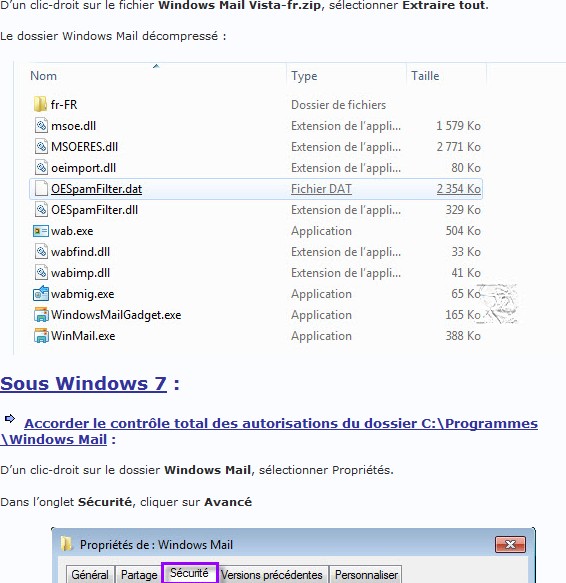This screenshot has width=566, height=583.
Task: Select the OESpamFilter.dat file name
Action: [x=96, y=189]
